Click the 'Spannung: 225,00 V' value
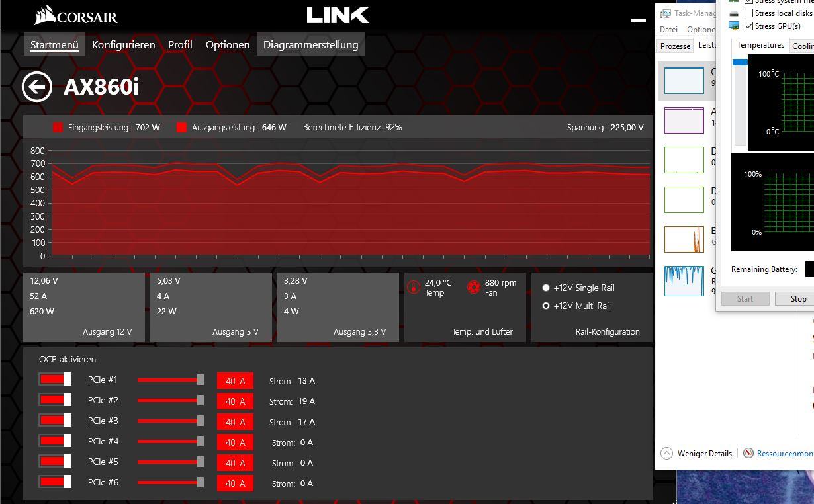 coord(605,127)
